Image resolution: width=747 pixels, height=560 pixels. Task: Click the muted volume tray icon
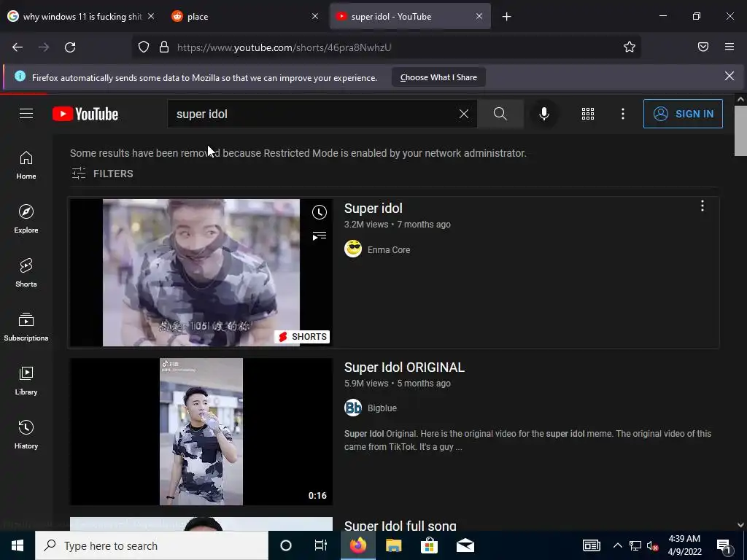coord(653,545)
